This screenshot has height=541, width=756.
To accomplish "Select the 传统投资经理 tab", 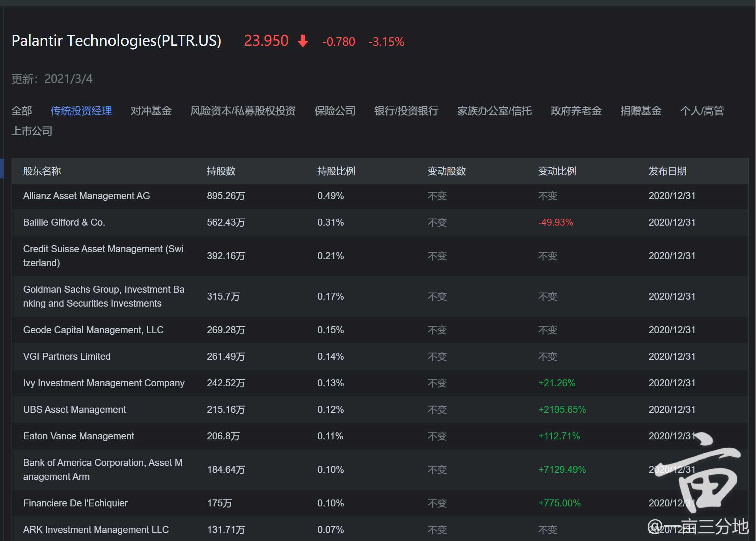I will (81, 111).
